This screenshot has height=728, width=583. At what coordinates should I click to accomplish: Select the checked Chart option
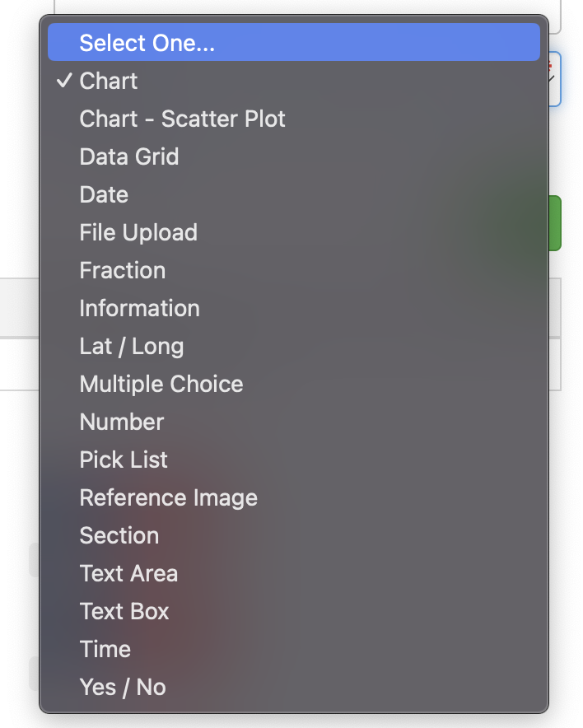(x=109, y=81)
